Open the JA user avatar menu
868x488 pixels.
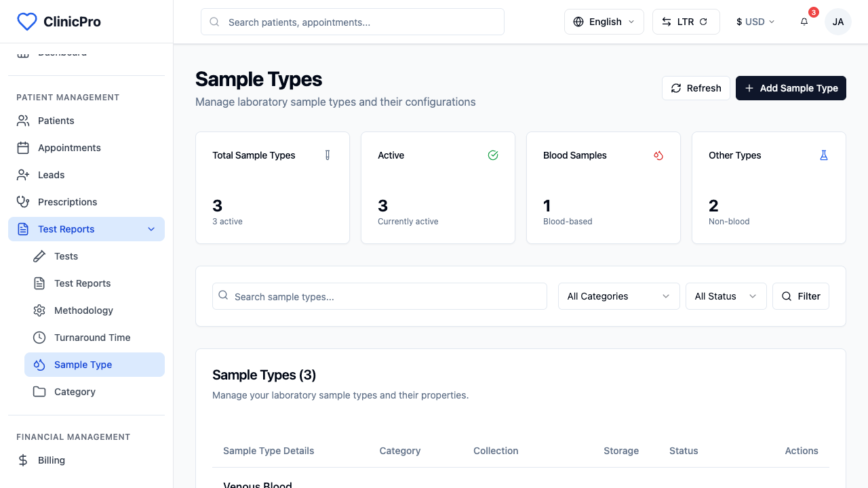838,22
